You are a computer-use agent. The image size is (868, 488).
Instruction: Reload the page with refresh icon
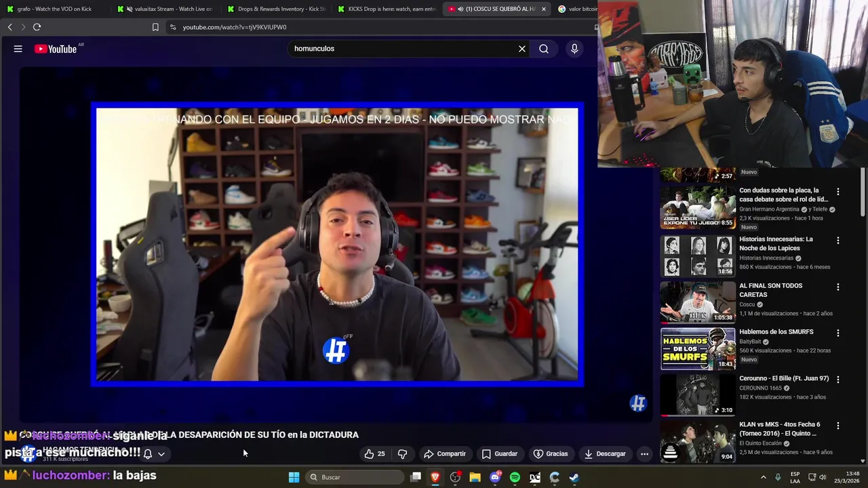click(37, 27)
